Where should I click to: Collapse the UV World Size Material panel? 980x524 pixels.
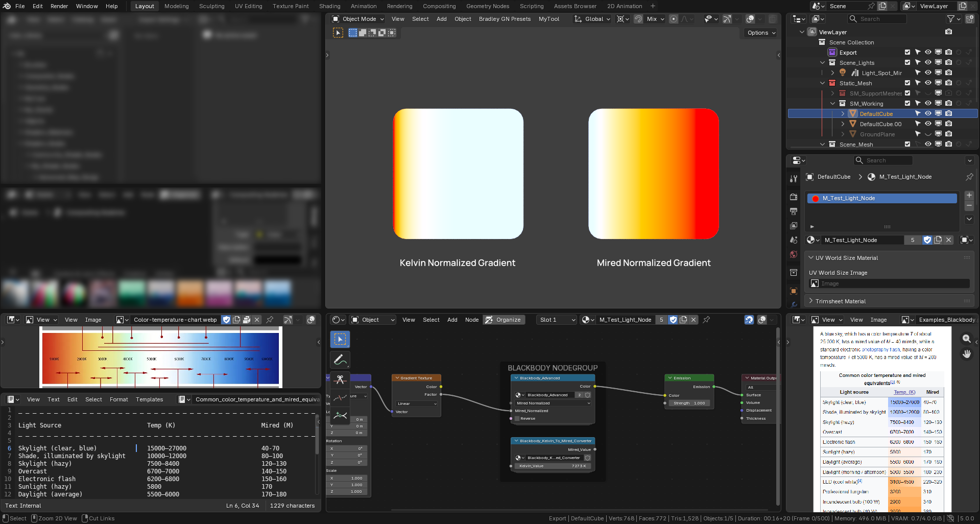tap(846, 258)
